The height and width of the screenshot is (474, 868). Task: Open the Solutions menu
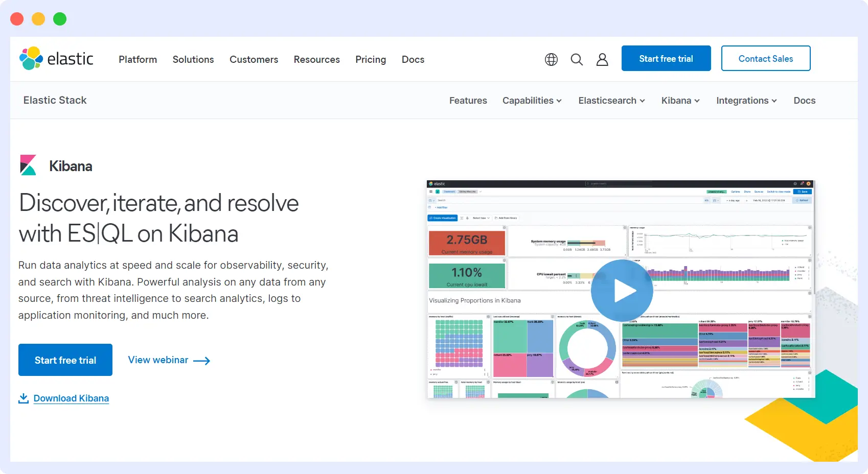[x=193, y=59]
